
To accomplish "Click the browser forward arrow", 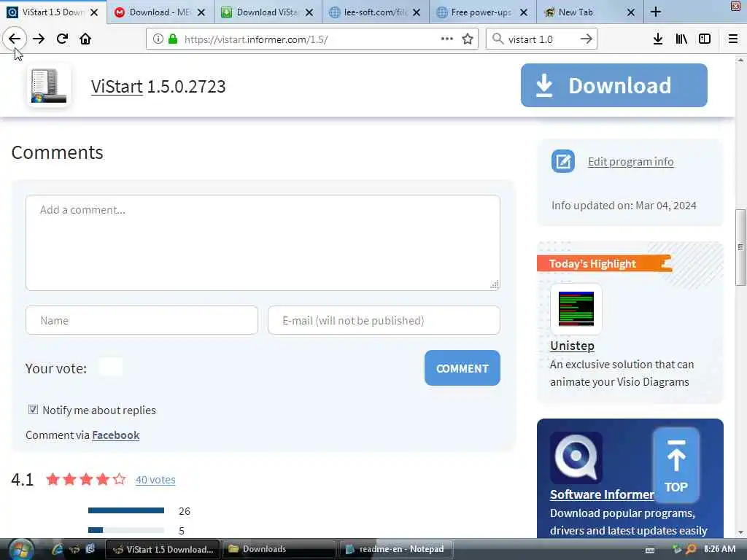I will tap(39, 39).
